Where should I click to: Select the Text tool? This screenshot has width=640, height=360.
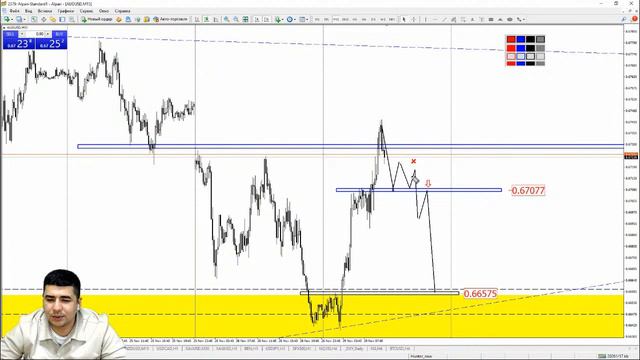[x=472, y=19]
